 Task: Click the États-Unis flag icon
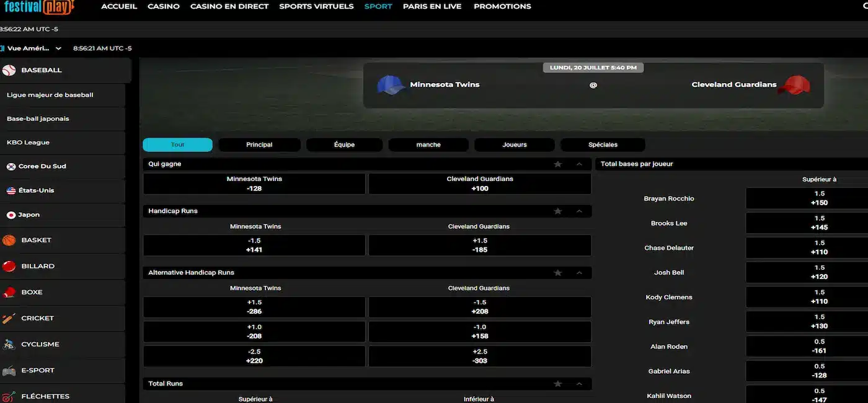click(x=11, y=190)
